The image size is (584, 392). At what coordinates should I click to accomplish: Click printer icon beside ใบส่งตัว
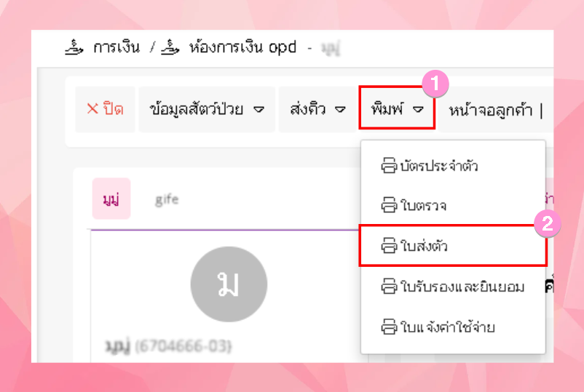tap(389, 246)
